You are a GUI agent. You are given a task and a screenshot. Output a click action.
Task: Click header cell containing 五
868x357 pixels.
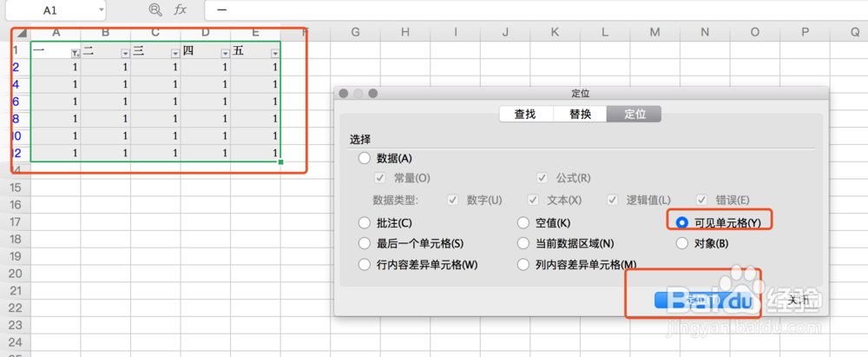click(256, 50)
